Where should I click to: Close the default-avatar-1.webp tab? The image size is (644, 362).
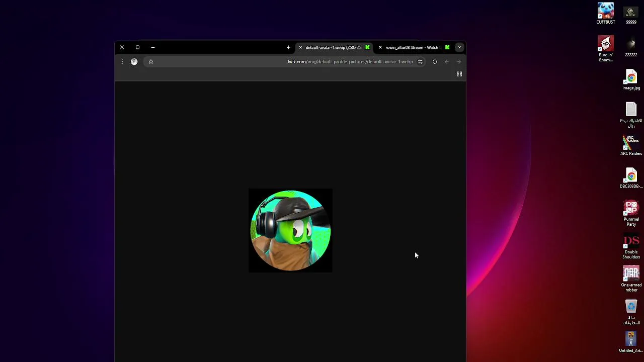300,47
